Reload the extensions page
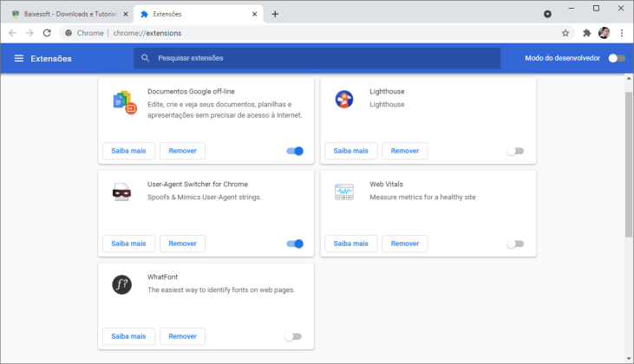The width and height of the screenshot is (634, 364). pos(47,33)
